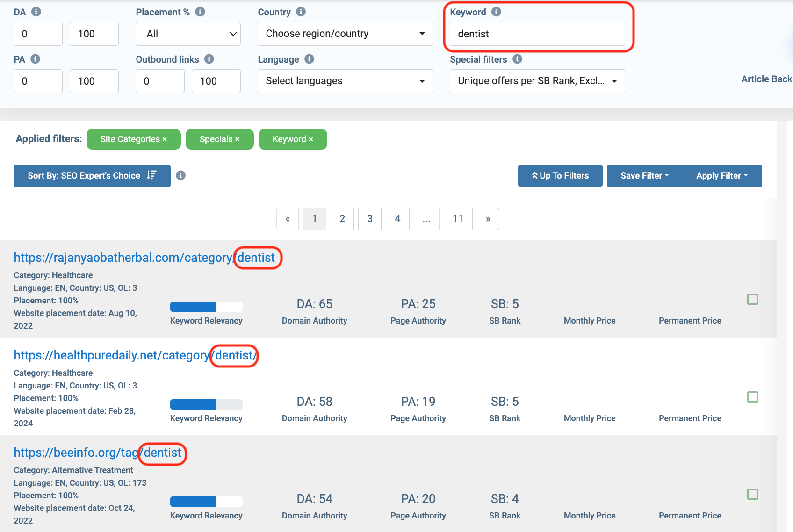This screenshot has width=793, height=532.
Task: Click Keyword Relevancy bar for rajanyaobatherbal.com
Action: 206,307
